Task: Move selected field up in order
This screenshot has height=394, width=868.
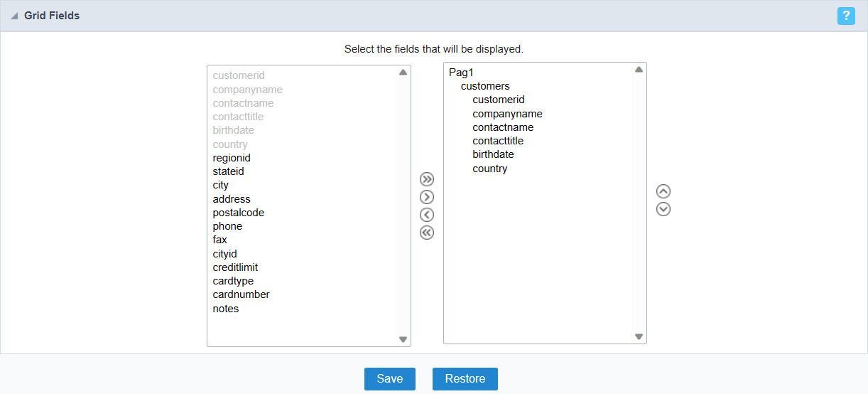Action: click(663, 191)
